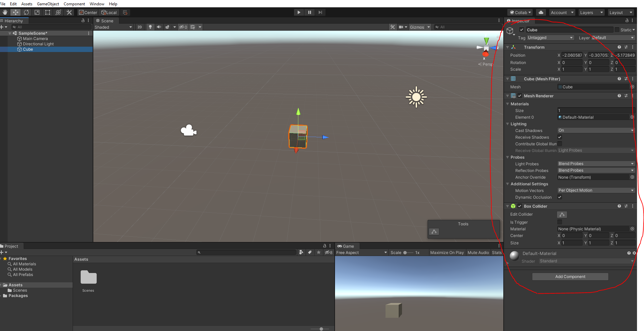Collapse SampleScene in Hierarchy

tap(10, 33)
